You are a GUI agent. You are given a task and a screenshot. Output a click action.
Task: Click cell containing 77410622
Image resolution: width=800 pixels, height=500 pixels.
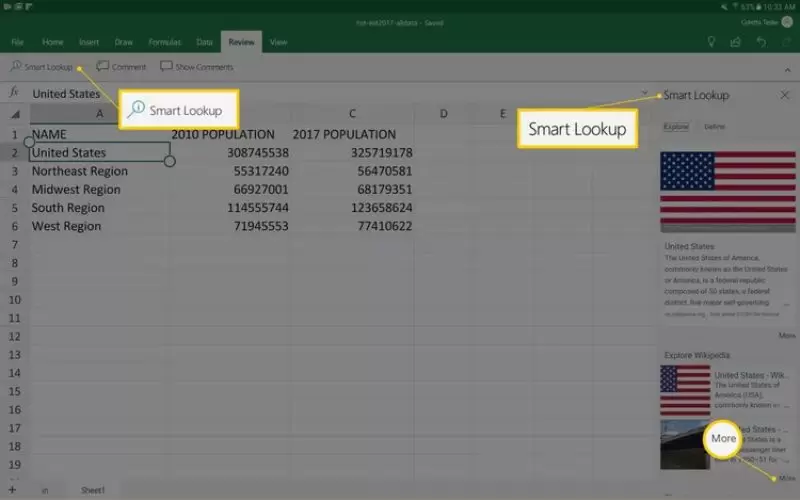tap(353, 226)
